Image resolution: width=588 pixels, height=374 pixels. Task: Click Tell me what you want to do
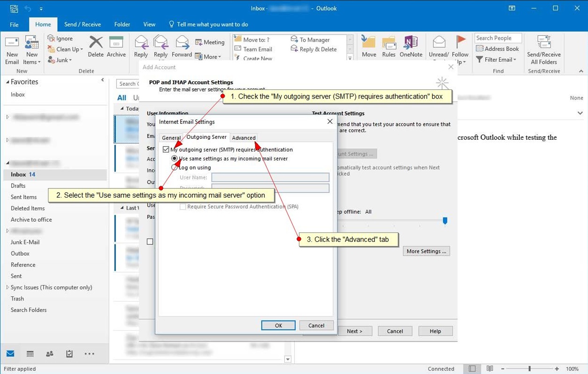(208, 24)
